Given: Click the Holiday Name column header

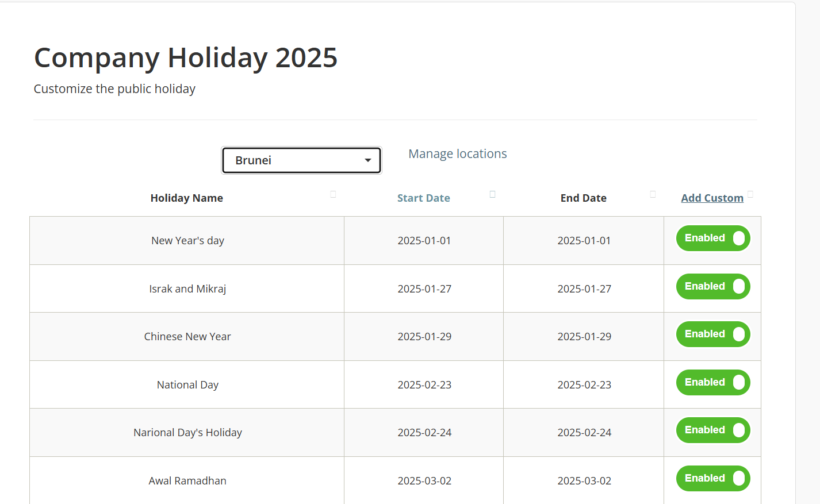Looking at the screenshot, I should pos(186,198).
